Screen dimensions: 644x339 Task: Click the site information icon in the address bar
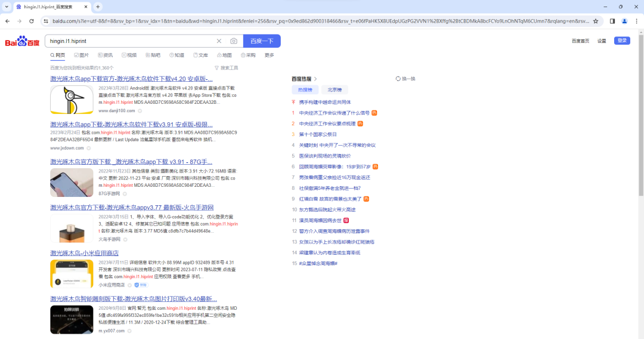click(x=46, y=21)
